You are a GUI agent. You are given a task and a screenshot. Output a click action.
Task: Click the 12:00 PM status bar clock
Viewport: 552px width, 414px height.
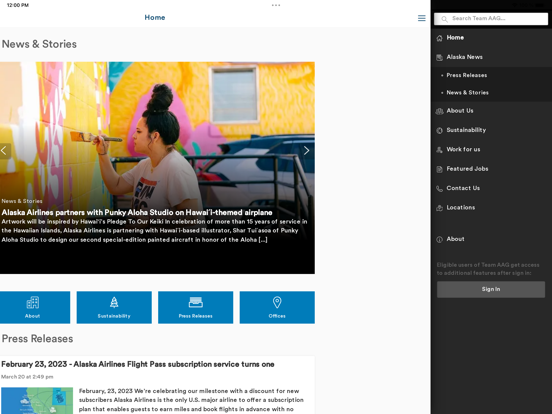[x=18, y=5]
